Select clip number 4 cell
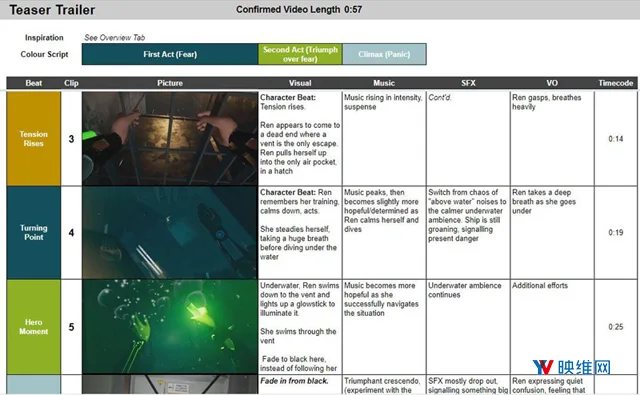The width and height of the screenshot is (640, 395). (x=71, y=233)
